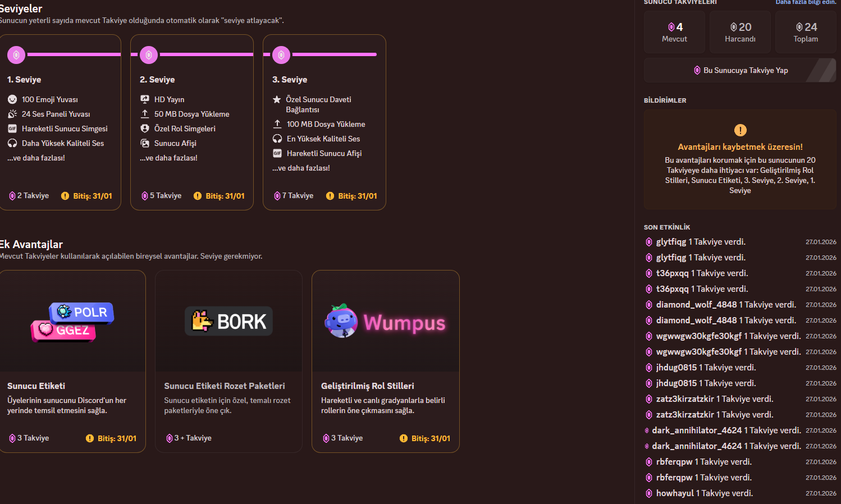Click the orange alert icon above Avantajları kaybetmek üzeresin

click(741, 130)
